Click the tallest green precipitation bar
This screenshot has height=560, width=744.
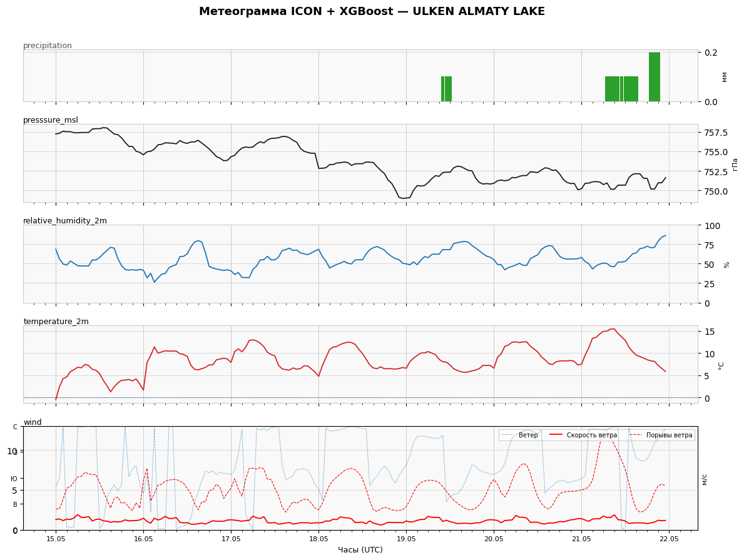pyautogui.click(x=655, y=77)
